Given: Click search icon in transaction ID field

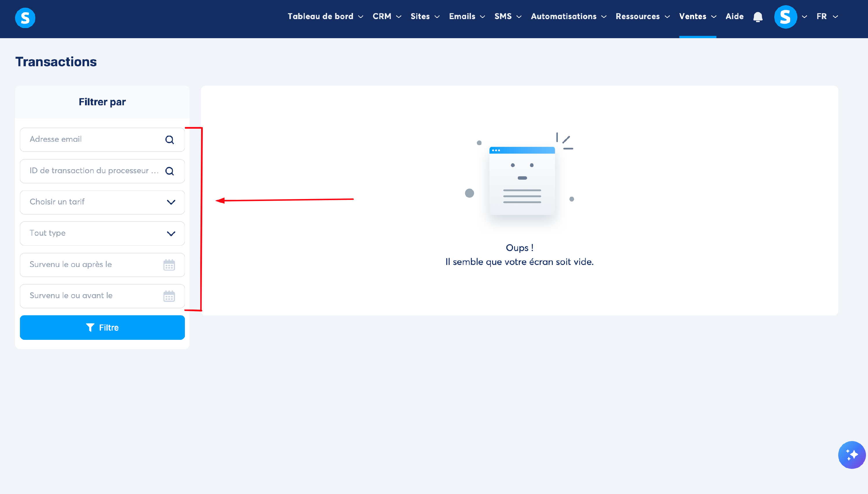Looking at the screenshot, I should tap(169, 171).
